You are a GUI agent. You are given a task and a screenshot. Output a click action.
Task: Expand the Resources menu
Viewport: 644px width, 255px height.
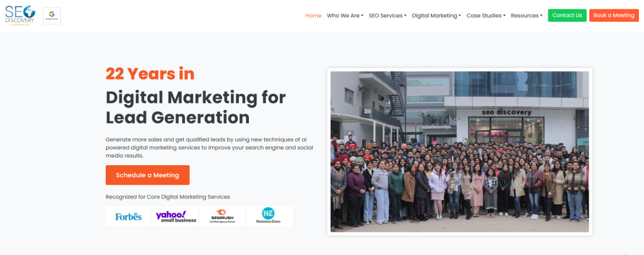[x=526, y=16]
